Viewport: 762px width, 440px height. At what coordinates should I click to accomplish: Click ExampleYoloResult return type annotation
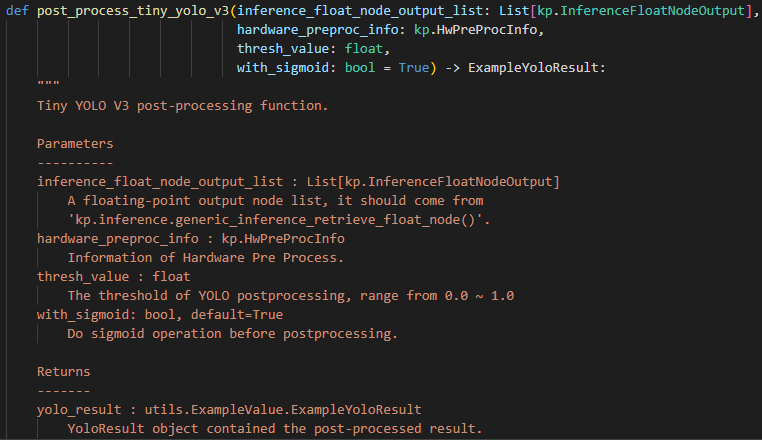point(534,68)
